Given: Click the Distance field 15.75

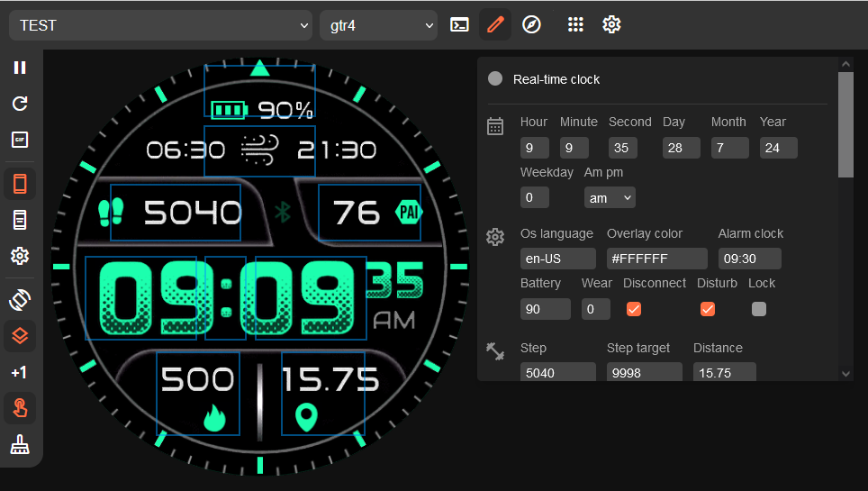Looking at the screenshot, I should point(725,372).
